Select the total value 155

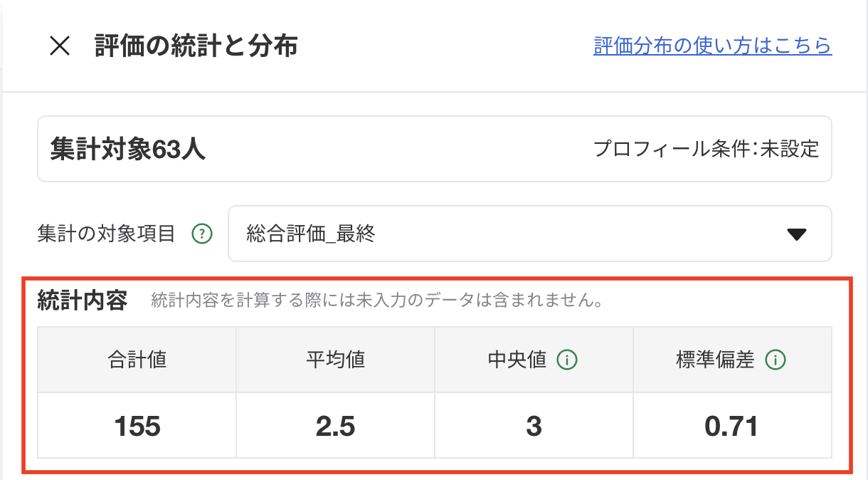(137, 426)
